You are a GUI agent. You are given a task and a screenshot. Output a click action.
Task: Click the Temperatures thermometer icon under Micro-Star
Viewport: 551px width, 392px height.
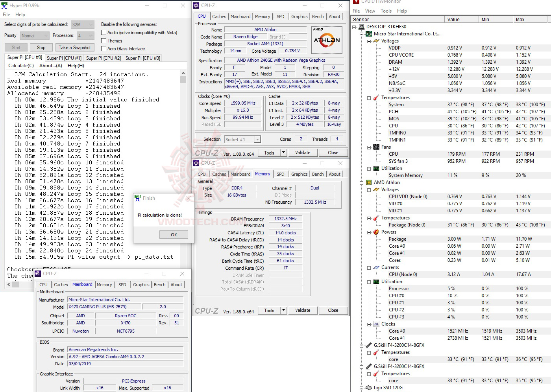click(x=376, y=98)
